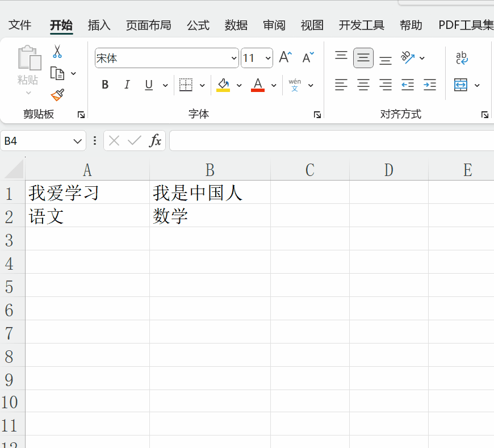Viewport: 494px width, 448px height.
Task: Select cell containing 语文
Action: pos(87,216)
